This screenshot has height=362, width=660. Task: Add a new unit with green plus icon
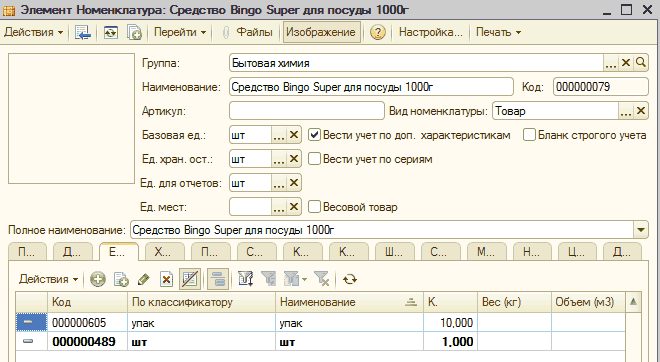point(98,279)
